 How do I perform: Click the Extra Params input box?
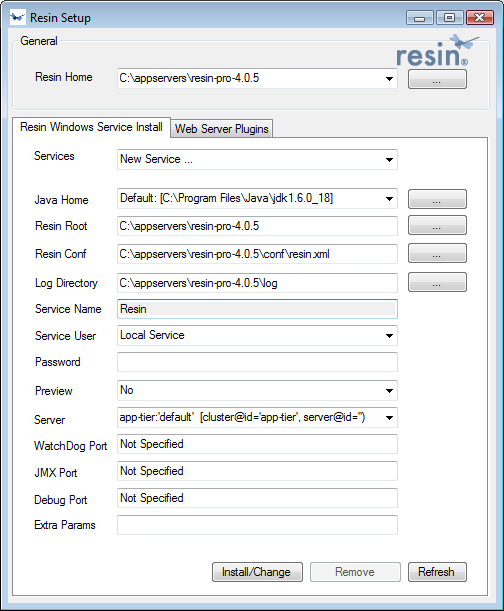pos(257,525)
